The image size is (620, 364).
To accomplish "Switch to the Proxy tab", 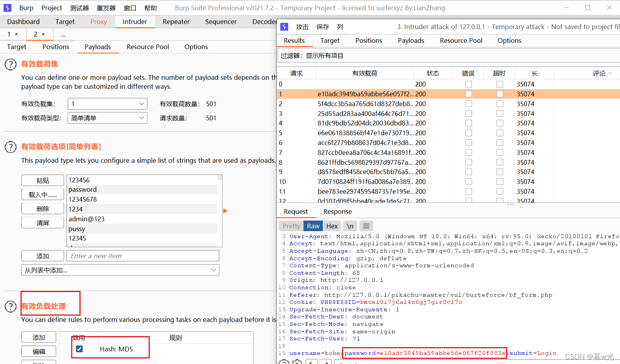I will 99,22.
